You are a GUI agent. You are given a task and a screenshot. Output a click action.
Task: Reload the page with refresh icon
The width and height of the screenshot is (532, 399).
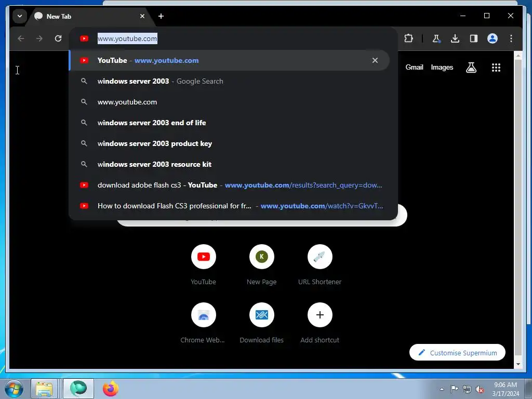[58, 38]
